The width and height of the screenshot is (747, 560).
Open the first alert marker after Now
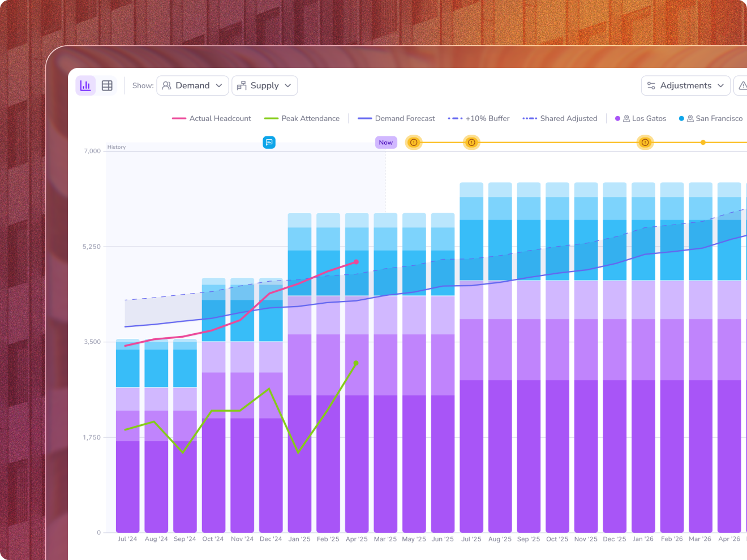(x=414, y=143)
